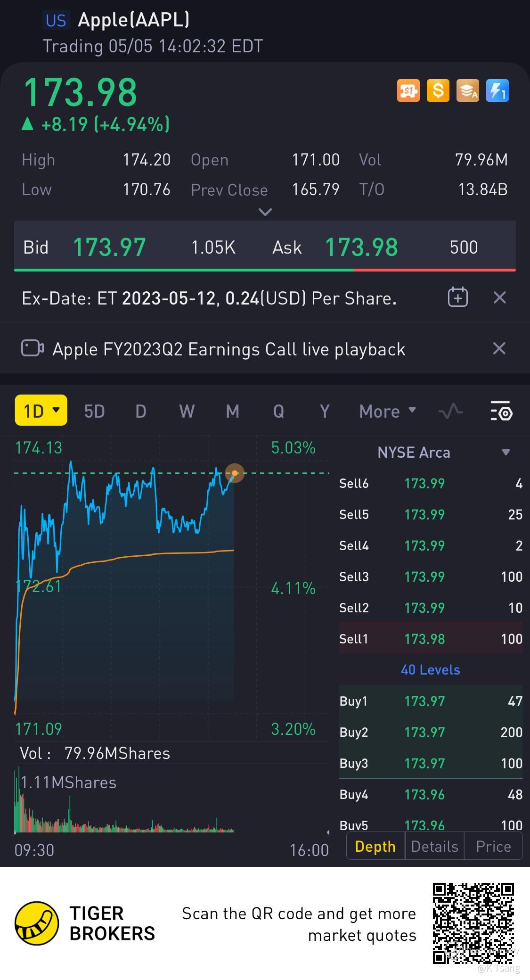Select the Sell3 order book row
Viewport: 530px width, 980px height.
click(x=431, y=576)
